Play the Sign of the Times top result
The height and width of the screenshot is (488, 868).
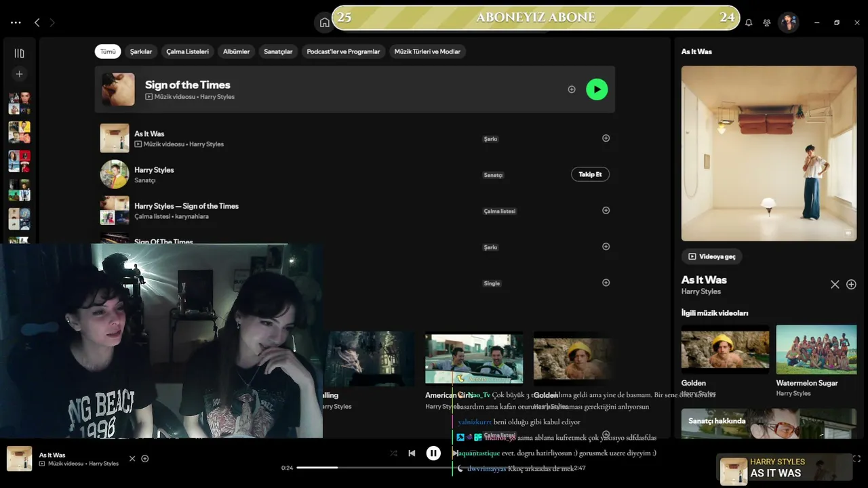597,89
